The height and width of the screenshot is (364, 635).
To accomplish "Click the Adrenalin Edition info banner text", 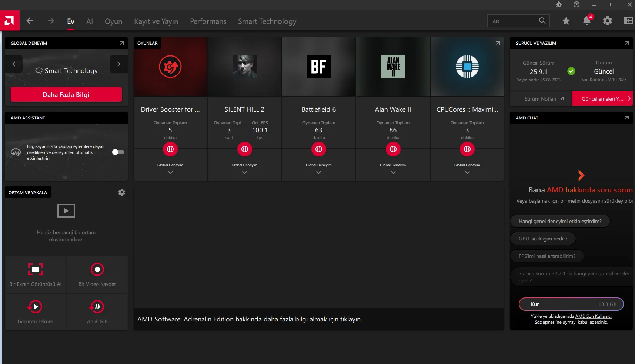I will [x=250, y=319].
